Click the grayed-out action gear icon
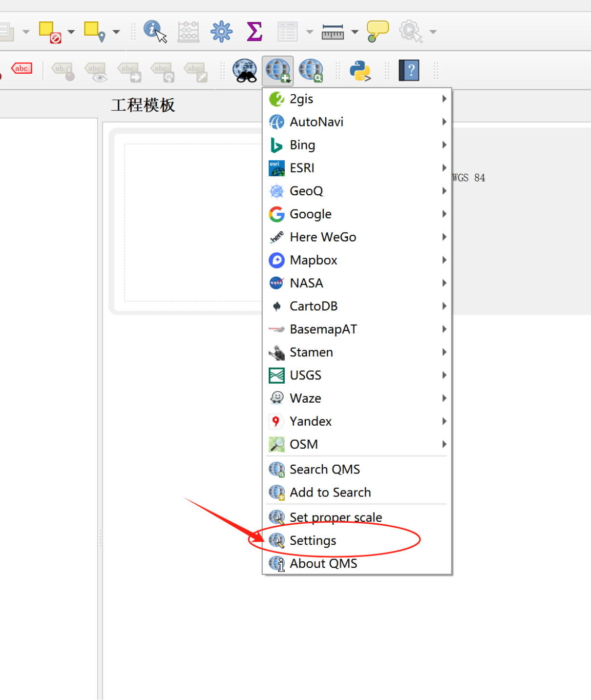The height and width of the screenshot is (700, 591). tap(411, 32)
